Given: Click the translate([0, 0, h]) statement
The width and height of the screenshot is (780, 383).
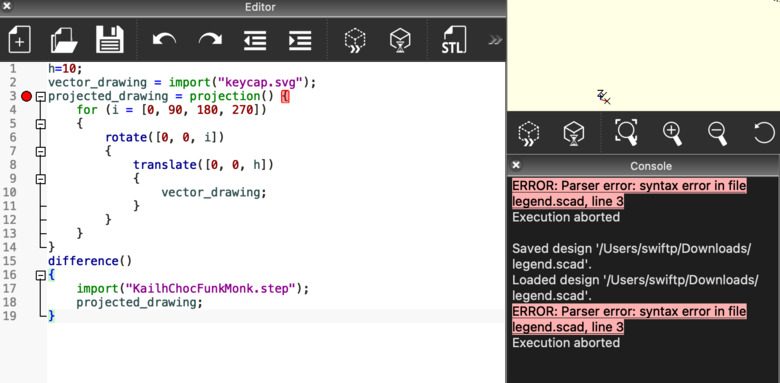Looking at the screenshot, I should pyautogui.click(x=203, y=165).
